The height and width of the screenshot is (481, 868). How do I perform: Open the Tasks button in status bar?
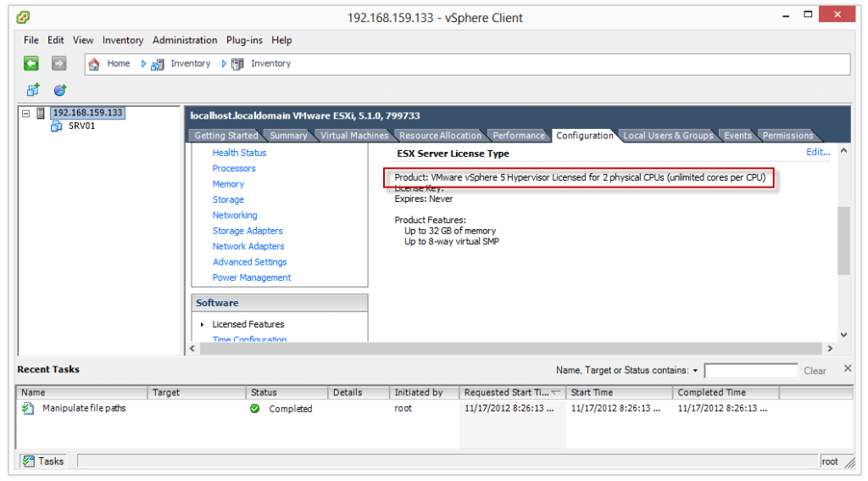pos(43,461)
